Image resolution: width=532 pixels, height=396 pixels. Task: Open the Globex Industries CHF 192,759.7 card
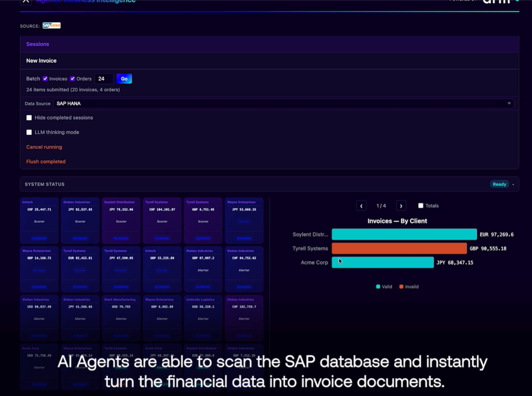[244, 318]
